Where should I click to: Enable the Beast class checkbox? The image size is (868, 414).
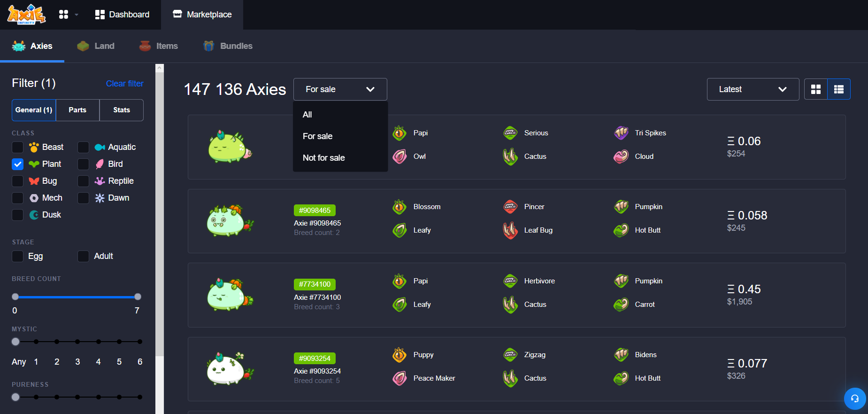[x=17, y=147]
